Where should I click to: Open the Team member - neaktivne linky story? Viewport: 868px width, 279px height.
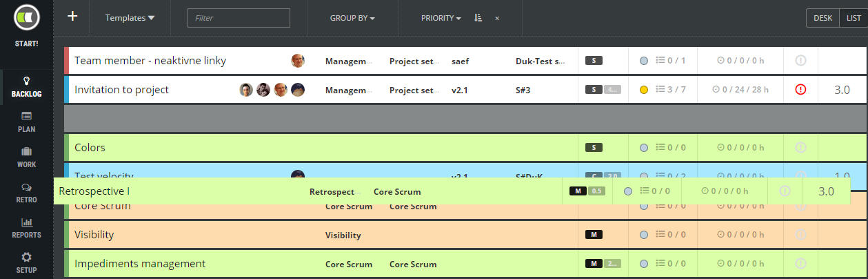150,61
